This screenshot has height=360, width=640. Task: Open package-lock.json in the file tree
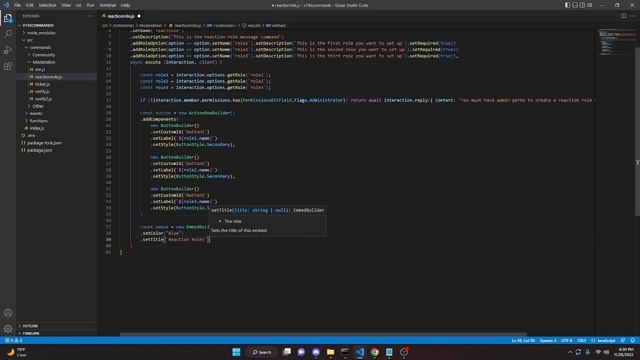tap(44, 143)
